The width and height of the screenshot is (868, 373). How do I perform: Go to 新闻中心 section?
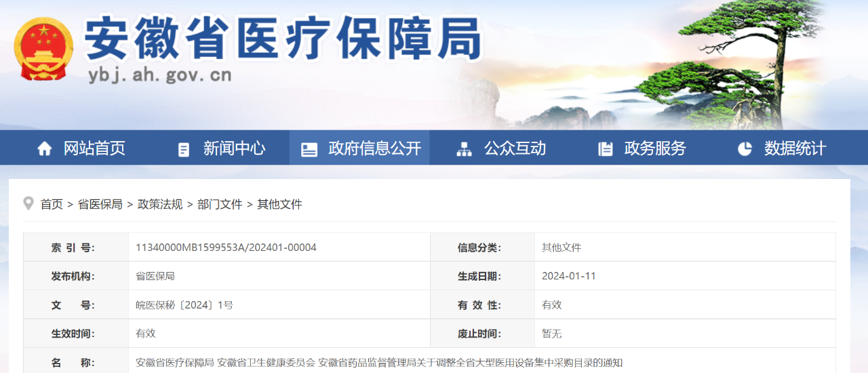pyautogui.click(x=234, y=149)
